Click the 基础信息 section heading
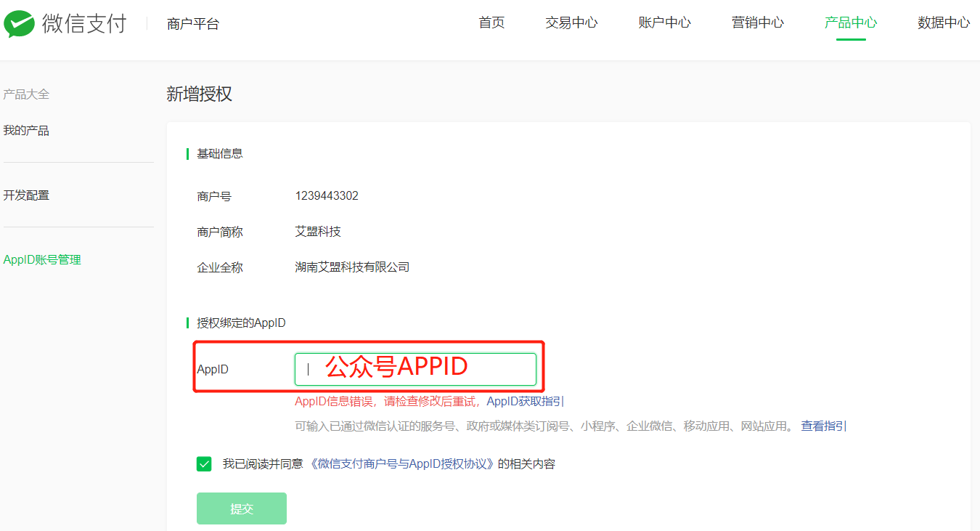Screen dimensions: 980x531 [x=220, y=153]
